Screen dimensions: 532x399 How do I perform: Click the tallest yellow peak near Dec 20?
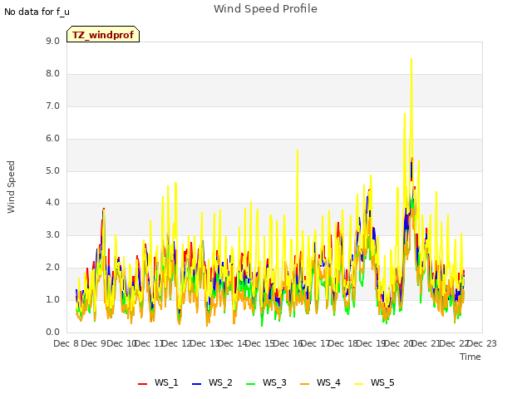(411, 59)
